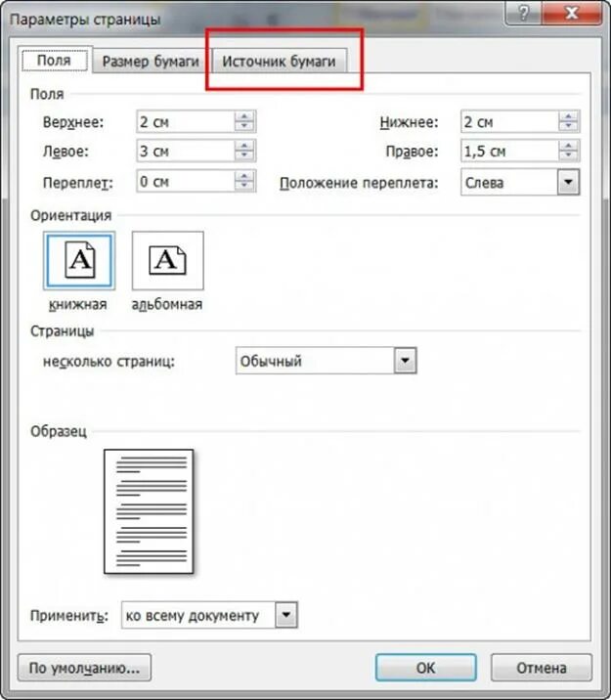This screenshot has height=700, width=611.
Task: Click the книжная orientation label
Action: [x=77, y=304]
